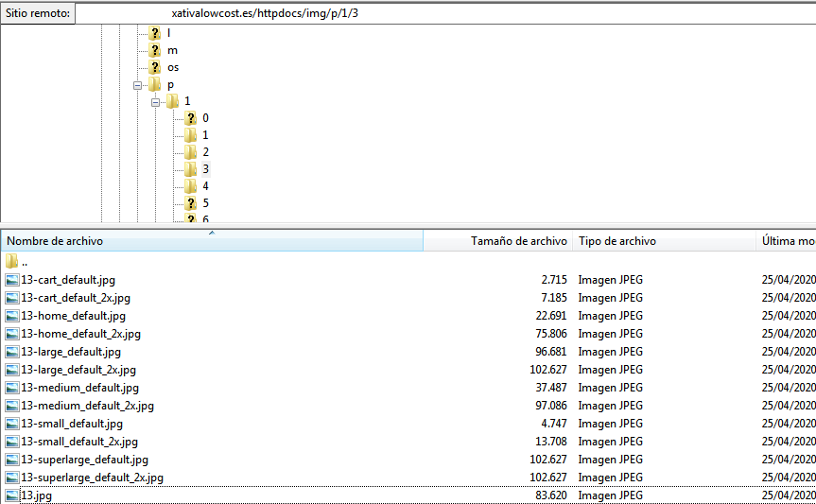Select file 13-small_default.jpg icon
The image size is (816, 504).
click(12, 424)
